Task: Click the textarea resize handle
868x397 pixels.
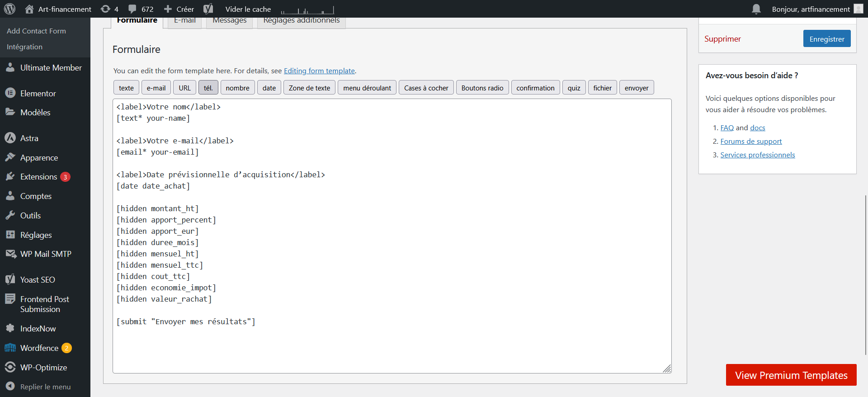Action: pos(667,369)
